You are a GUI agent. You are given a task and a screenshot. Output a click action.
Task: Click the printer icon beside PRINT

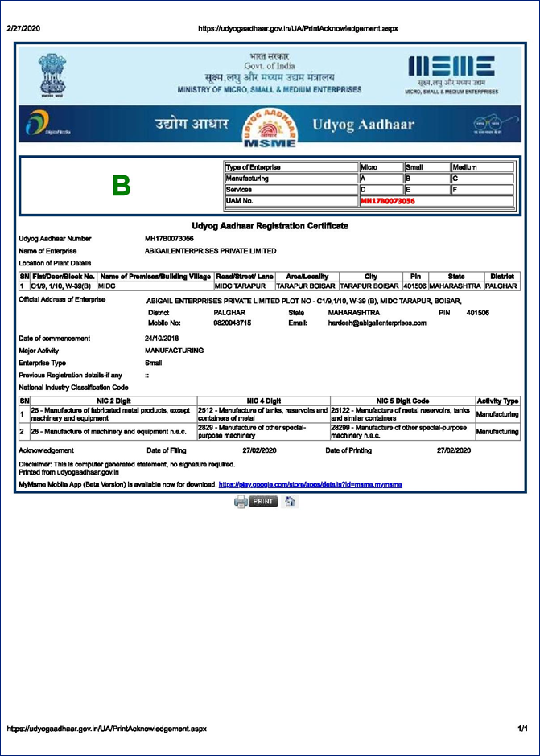coord(241,502)
